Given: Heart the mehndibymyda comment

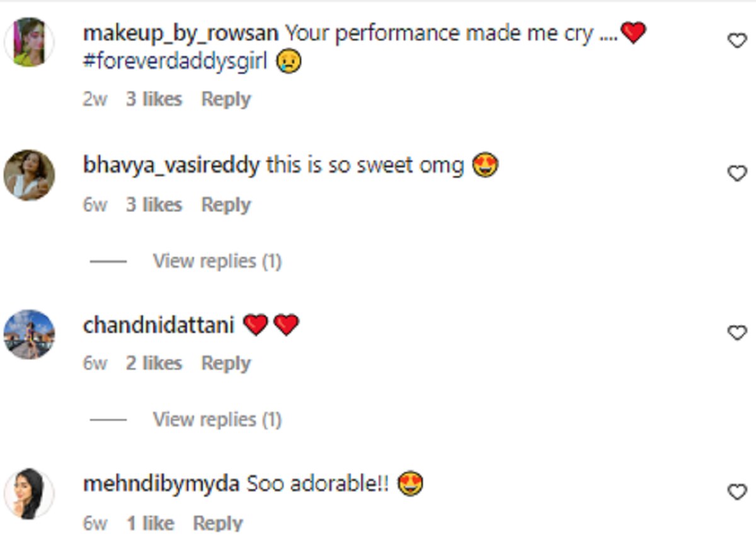Looking at the screenshot, I should (736, 492).
